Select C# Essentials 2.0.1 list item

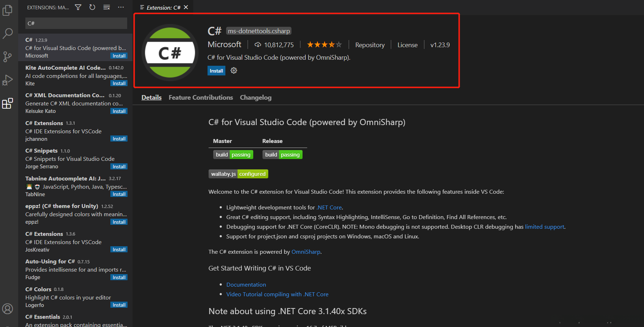click(75, 319)
